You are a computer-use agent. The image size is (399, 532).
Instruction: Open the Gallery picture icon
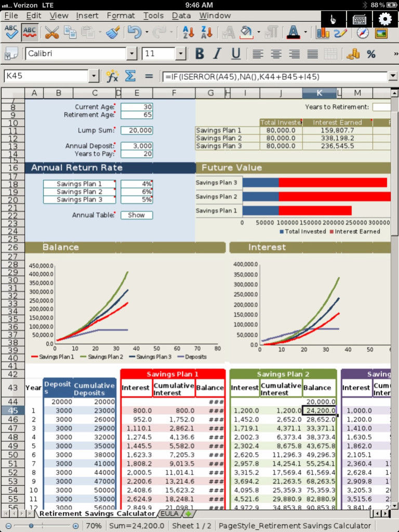pos(381,33)
